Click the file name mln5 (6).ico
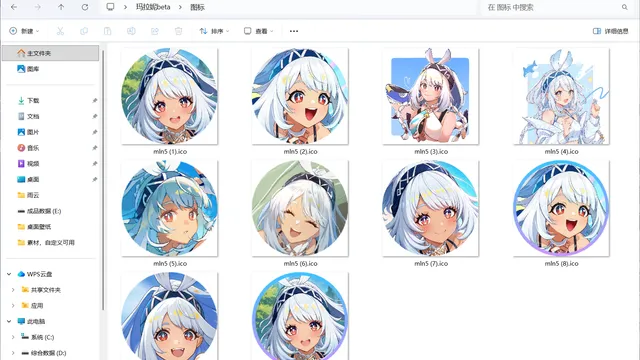This screenshot has height=360, width=640. pos(300,264)
